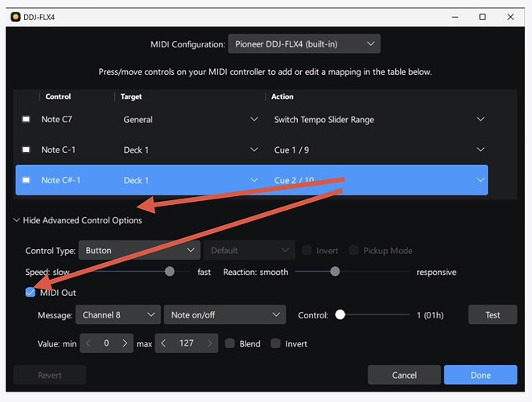The width and height of the screenshot is (532, 402).
Task: Decrease the max value with left arrow
Action: [x=163, y=343]
